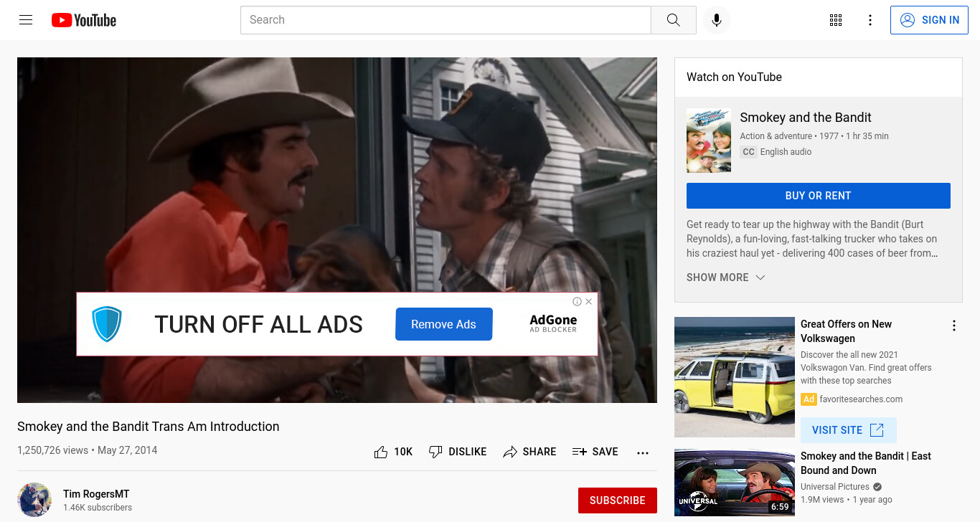Like the video with thumbs up

point(393,452)
